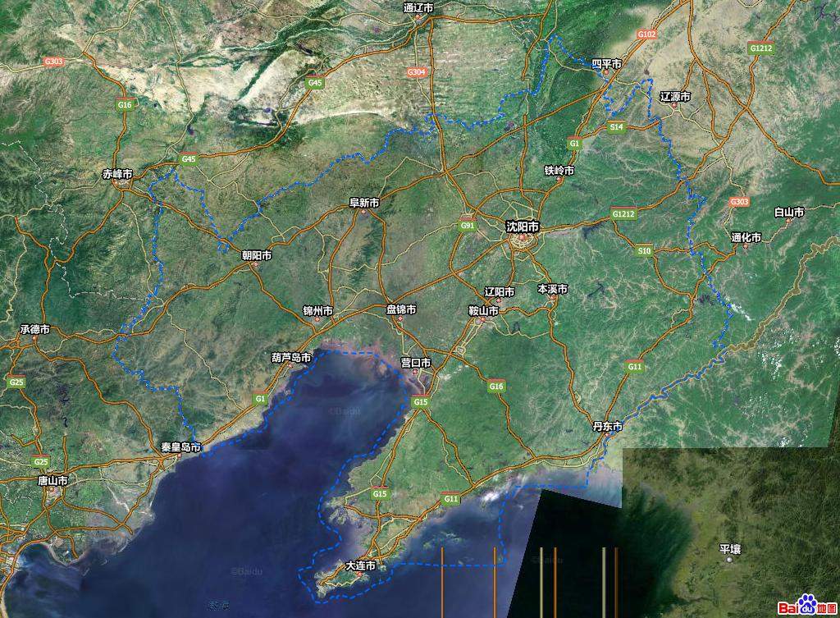Click the S10 road shield
Image resolution: width=840 pixels, height=618 pixels.
644,250
